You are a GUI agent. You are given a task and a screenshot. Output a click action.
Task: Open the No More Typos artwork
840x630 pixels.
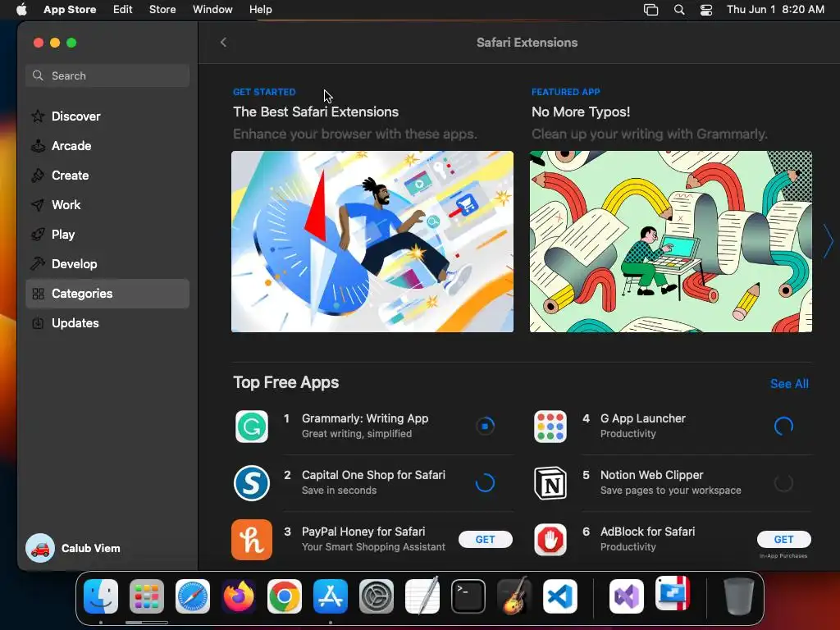[x=671, y=242]
